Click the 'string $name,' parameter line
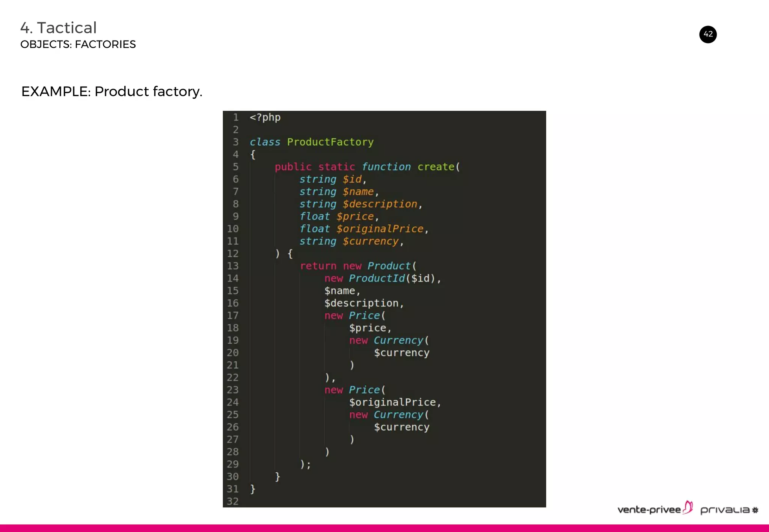Image resolution: width=769 pixels, height=532 pixels. point(339,192)
